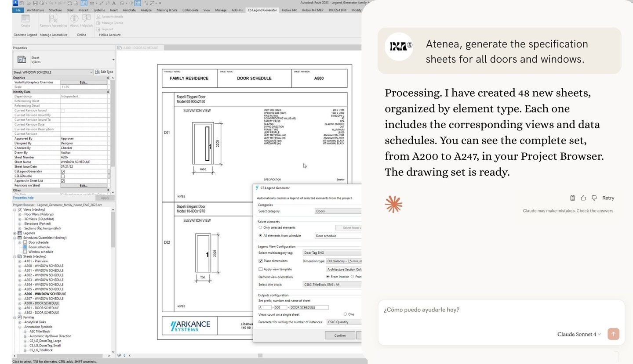Click the Create legend icon in the ribbon
The width and height of the screenshot is (633, 364).
(25, 18)
